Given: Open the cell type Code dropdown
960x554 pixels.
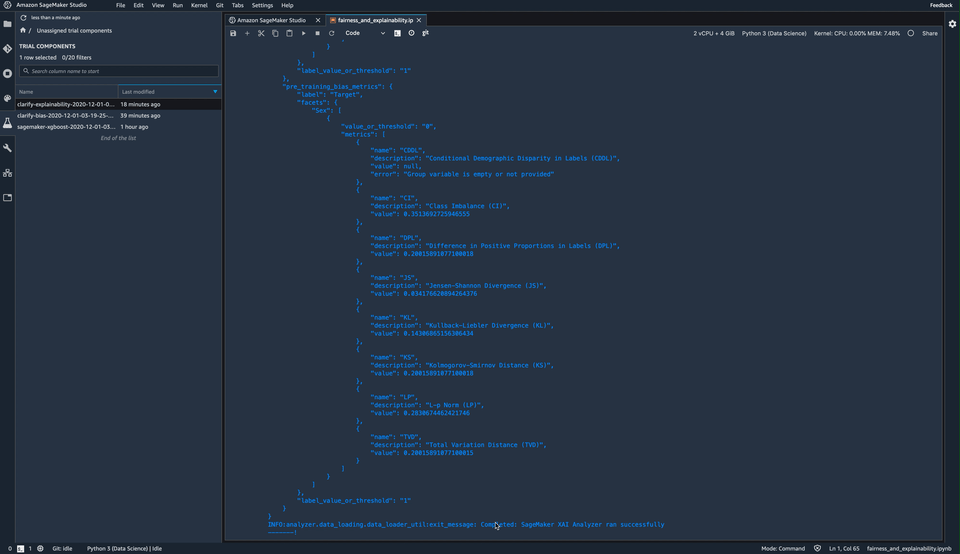Looking at the screenshot, I should 365,33.
